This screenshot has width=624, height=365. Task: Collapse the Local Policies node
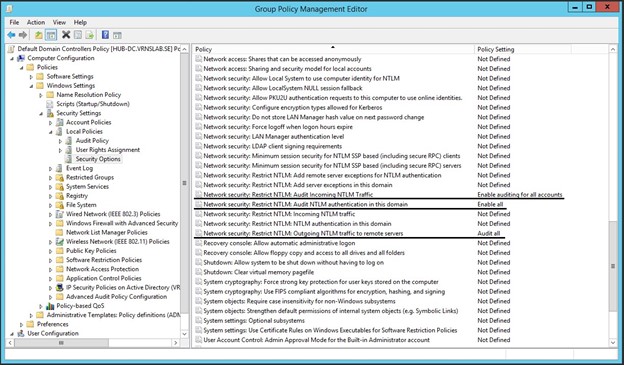(51, 132)
